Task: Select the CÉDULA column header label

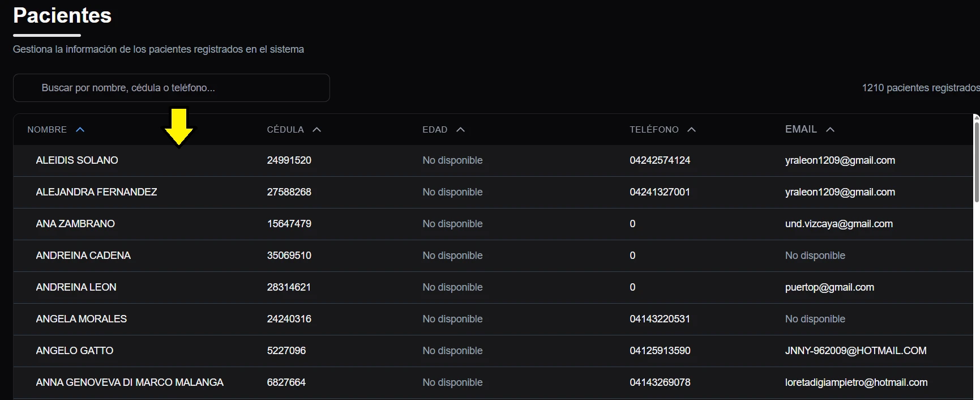Action: pos(285,130)
